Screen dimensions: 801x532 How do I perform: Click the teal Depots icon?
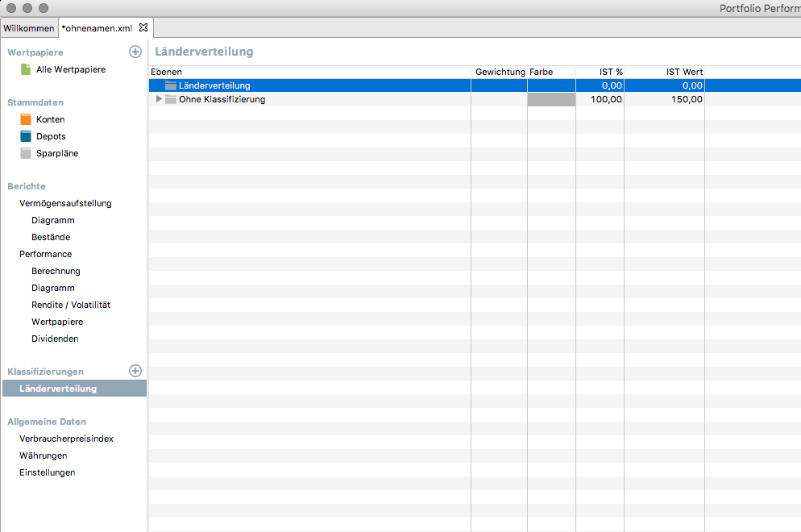click(x=26, y=136)
